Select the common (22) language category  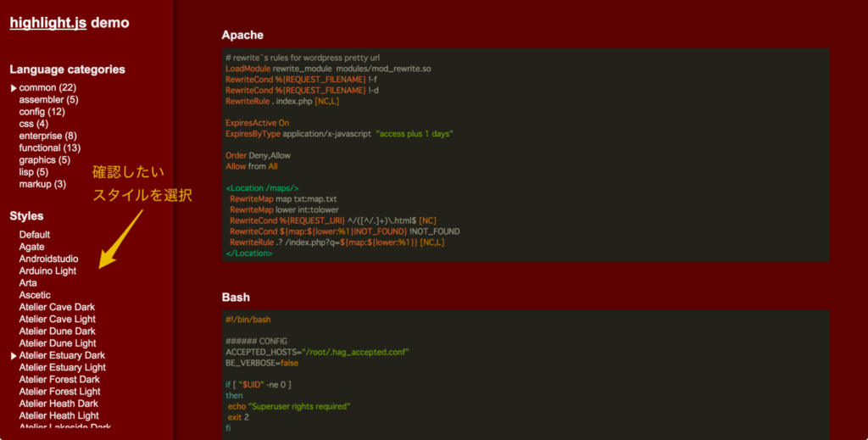[47, 88]
